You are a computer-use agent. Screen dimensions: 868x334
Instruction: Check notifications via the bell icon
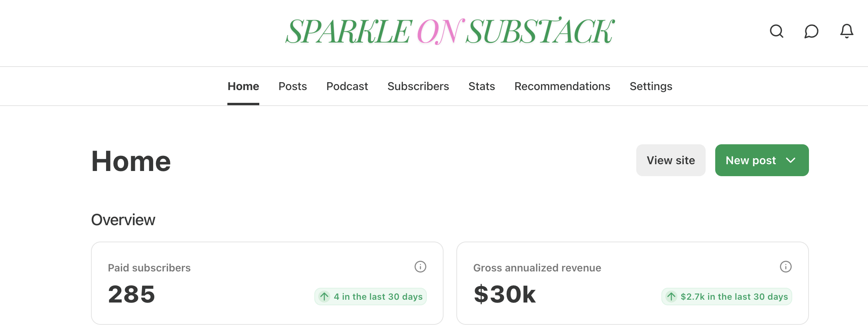846,31
